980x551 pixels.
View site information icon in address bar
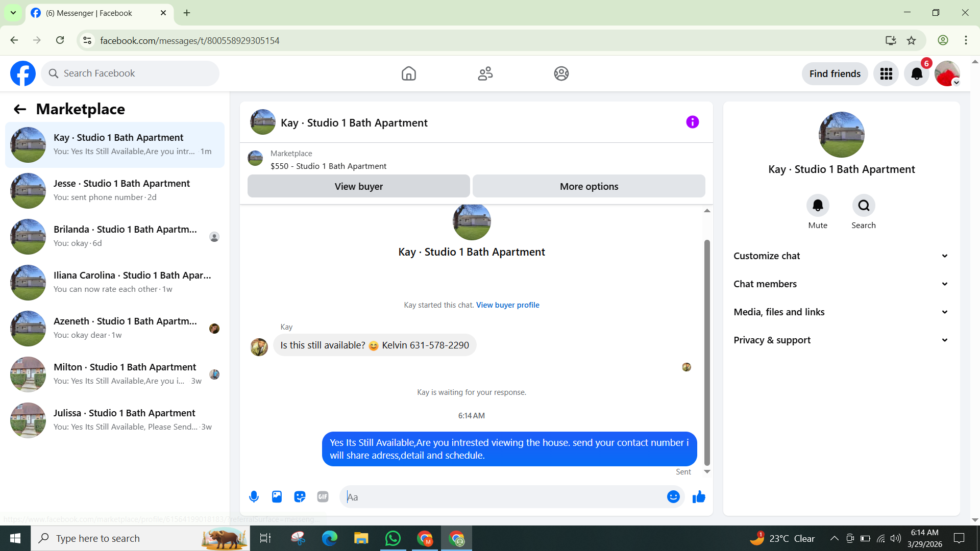click(87, 40)
